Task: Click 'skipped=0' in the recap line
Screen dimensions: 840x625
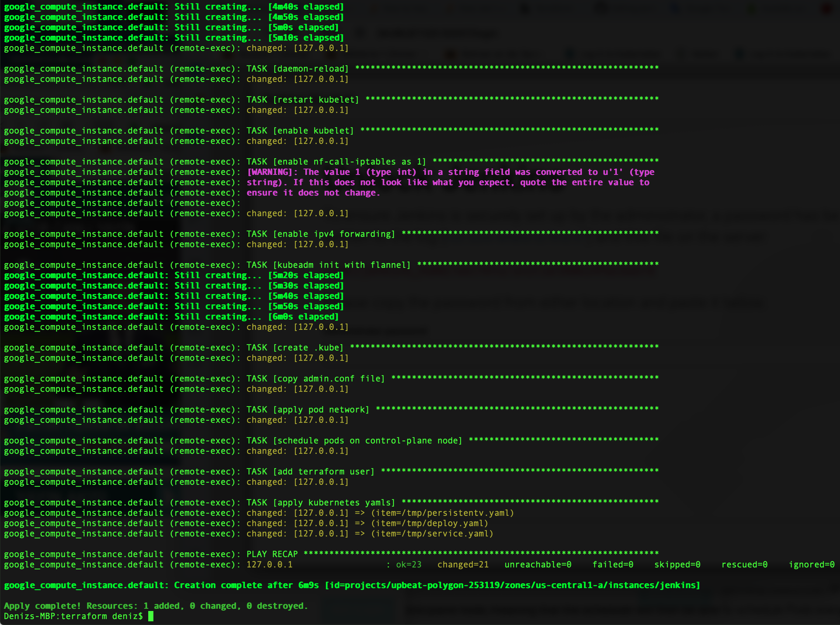Action: click(x=677, y=565)
